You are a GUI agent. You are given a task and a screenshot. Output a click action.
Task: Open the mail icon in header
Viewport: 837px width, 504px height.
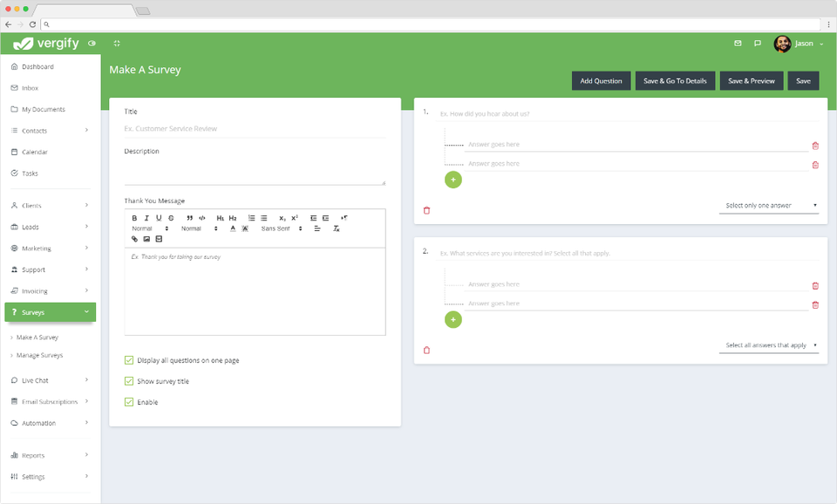(738, 44)
